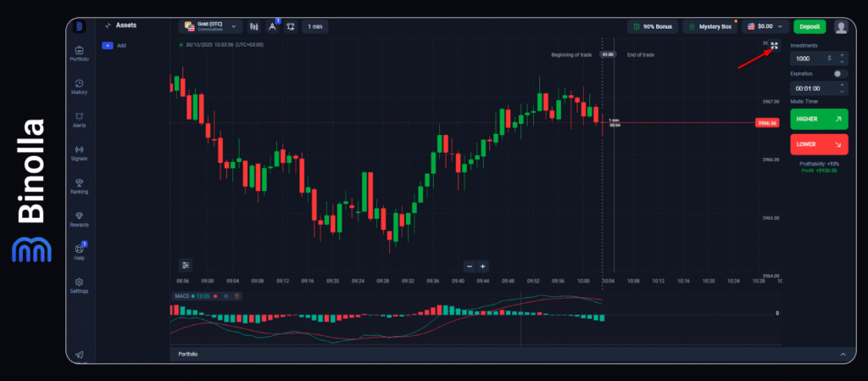Image resolution: width=868 pixels, height=381 pixels.
Task: Open Signals in the left sidebar
Action: click(79, 153)
